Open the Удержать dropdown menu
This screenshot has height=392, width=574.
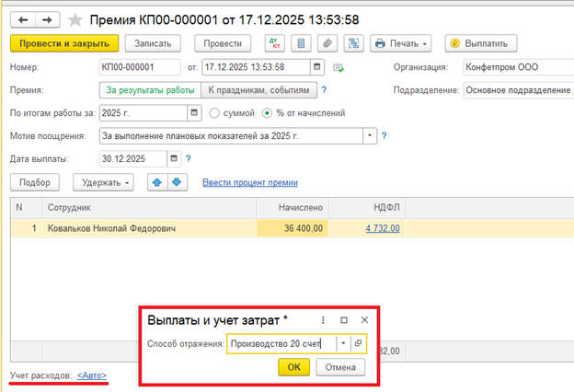(103, 182)
